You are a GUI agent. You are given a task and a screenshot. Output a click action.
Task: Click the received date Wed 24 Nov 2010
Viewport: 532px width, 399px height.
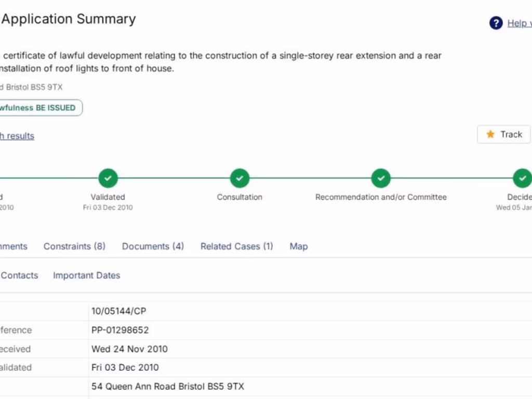(129, 349)
